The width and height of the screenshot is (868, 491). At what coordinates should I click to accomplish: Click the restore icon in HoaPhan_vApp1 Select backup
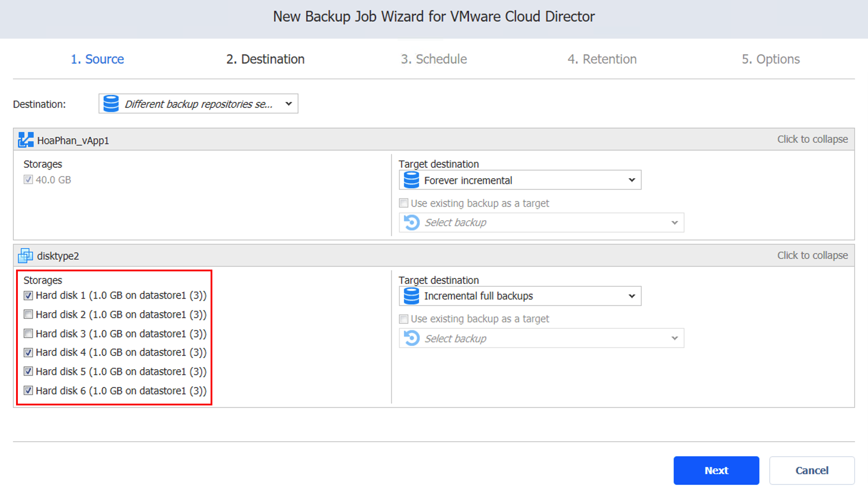[412, 223]
